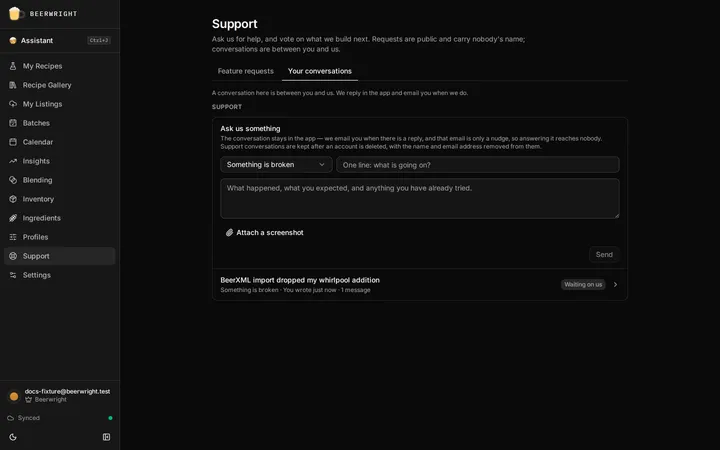Click the Ctrl+J shortcut badge
Viewport: 720px width, 450px height.
pos(99,40)
